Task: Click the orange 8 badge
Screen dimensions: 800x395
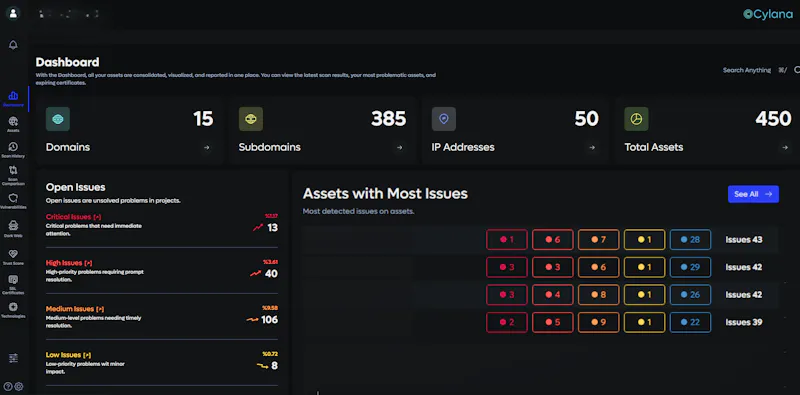Action: tap(598, 294)
